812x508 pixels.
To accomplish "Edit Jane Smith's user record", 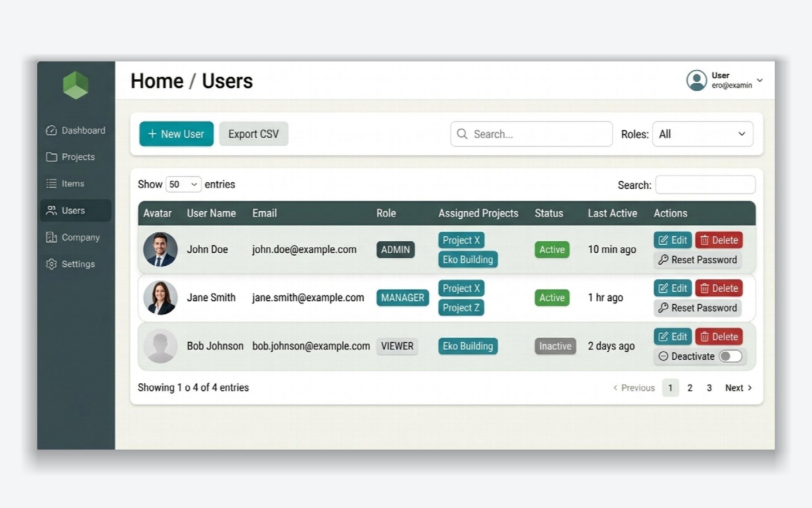I will (673, 288).
